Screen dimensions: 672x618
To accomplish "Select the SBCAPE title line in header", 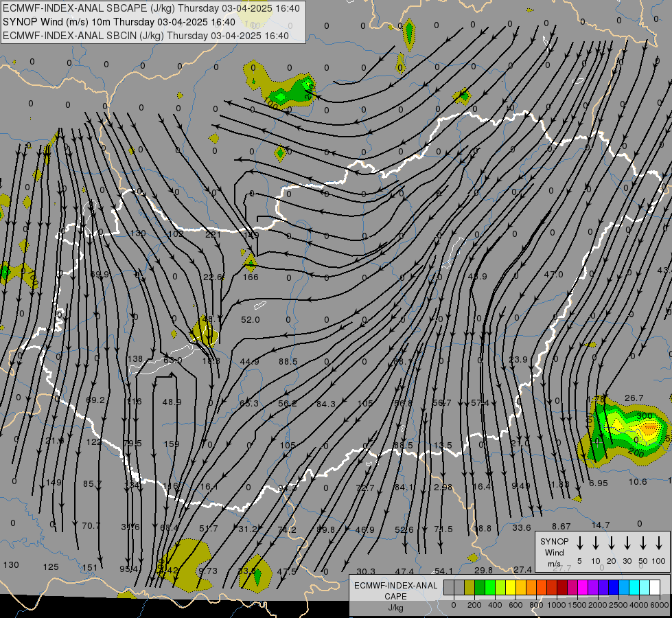I will (151, 8).
